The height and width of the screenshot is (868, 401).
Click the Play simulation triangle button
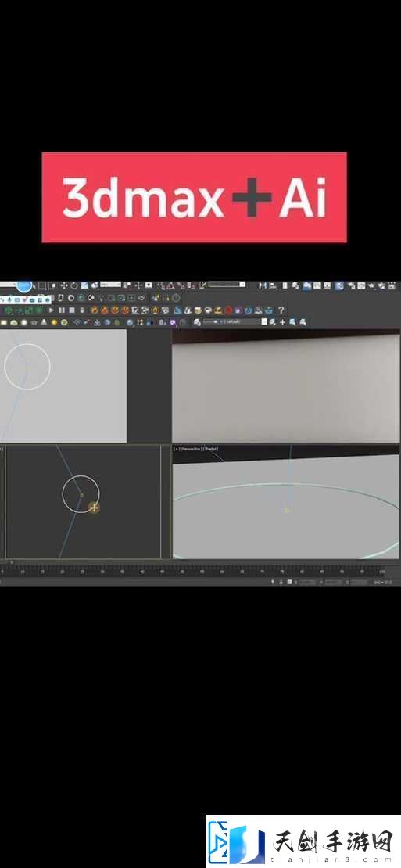pyautogui.click(x=52, y=310)
